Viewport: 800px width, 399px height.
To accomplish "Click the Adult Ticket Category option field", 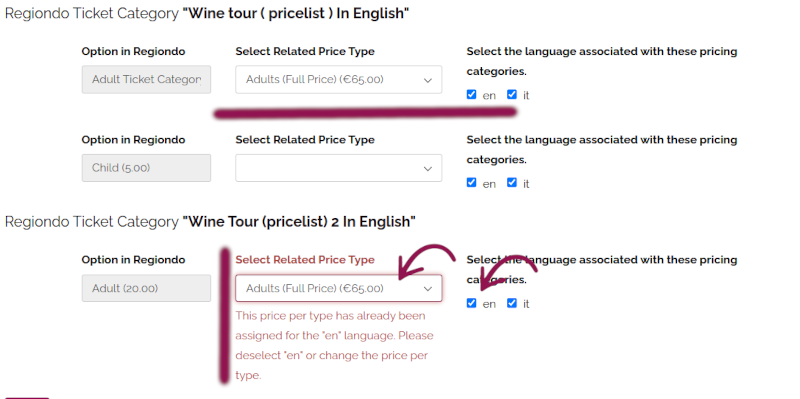I will coord(146,80).
